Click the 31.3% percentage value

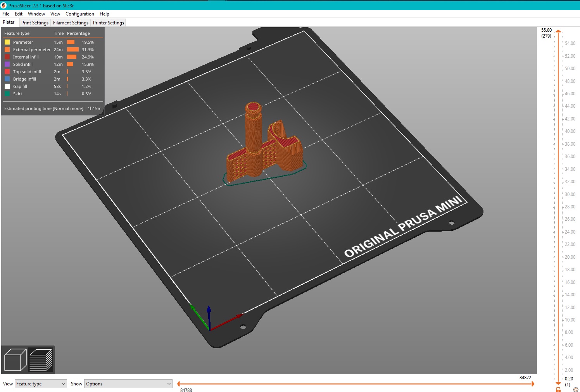88,50
